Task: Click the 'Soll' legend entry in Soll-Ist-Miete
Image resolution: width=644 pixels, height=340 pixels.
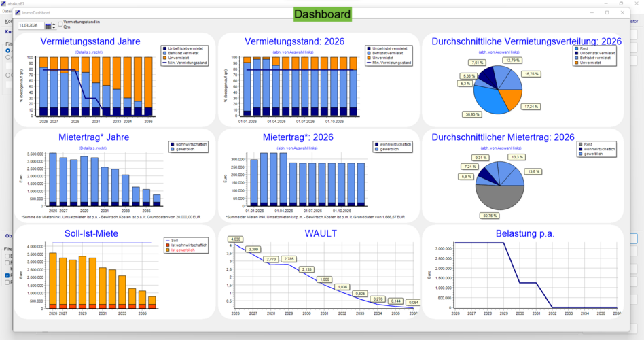Action: point(171,241)
